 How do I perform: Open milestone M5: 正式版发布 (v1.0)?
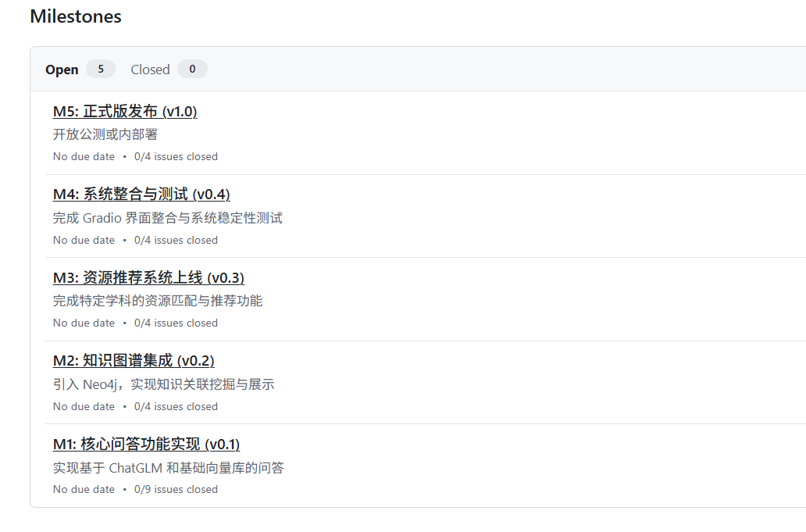tap(125, 111)
